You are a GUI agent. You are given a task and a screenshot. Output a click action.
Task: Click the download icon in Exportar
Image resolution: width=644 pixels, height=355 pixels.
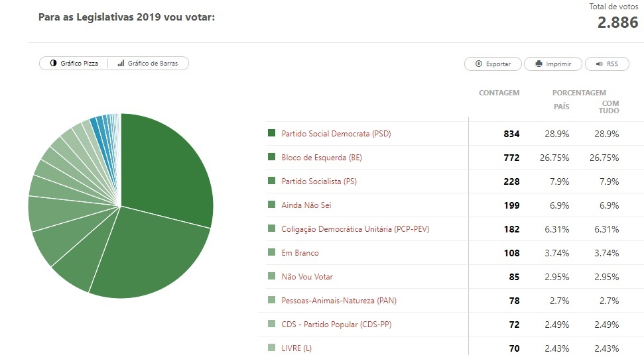tap(478, 64)
